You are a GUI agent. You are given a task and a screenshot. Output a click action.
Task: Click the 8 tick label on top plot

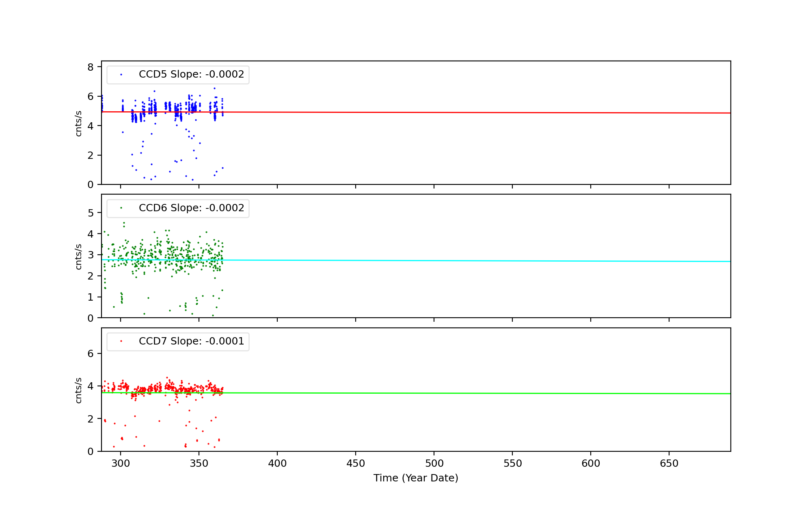pyautogui.click(x=91, y=67)
